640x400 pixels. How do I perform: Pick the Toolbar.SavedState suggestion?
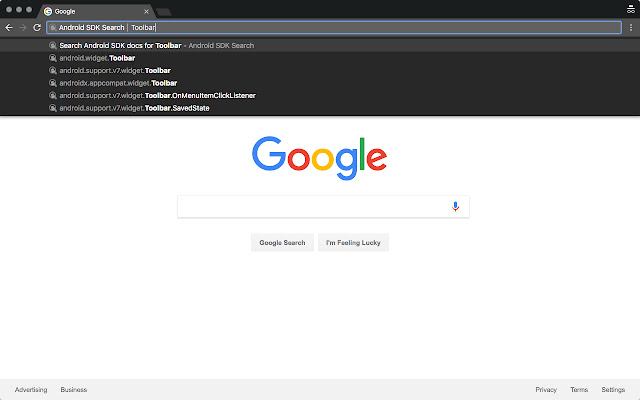coord(320,108)
